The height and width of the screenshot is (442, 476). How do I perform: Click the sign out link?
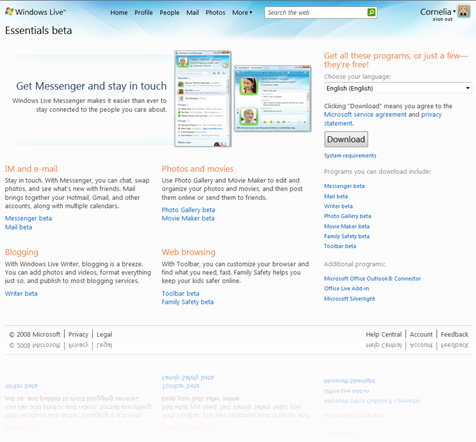[x=443, y=19]
